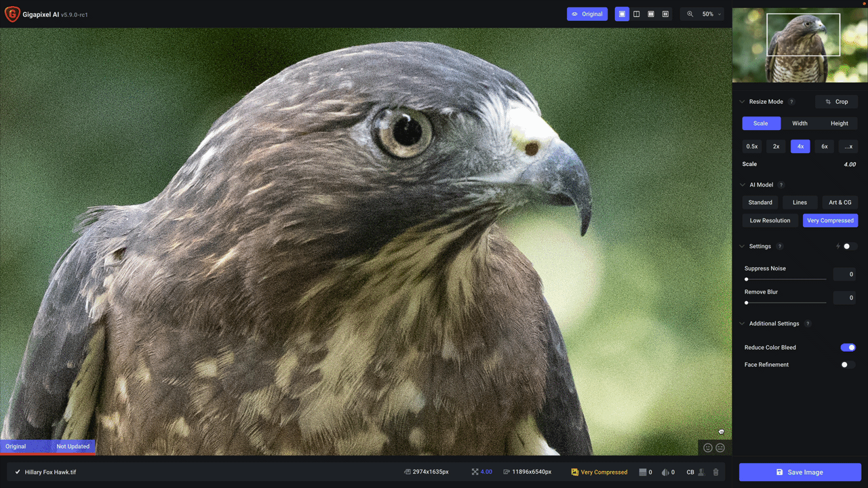The width and height of the screenshot is (868, 488).
Task: Toggle auto settings lightning switch
Action: [850, 246]
